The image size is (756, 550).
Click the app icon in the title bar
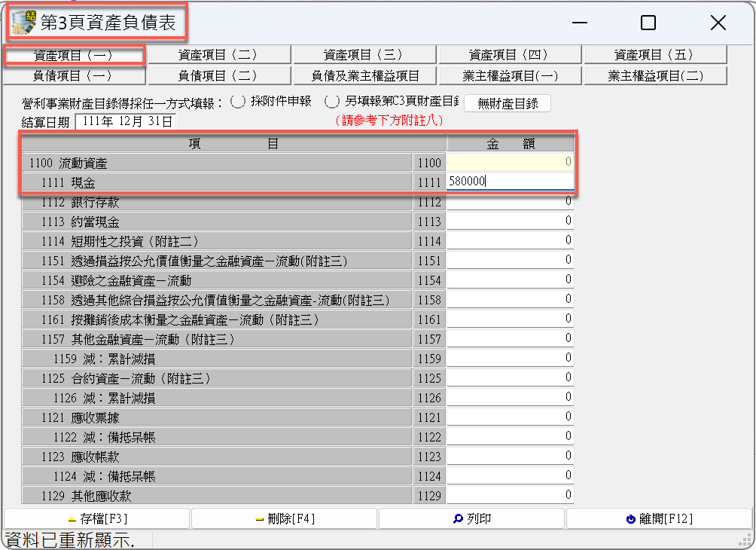click(24, 23)
